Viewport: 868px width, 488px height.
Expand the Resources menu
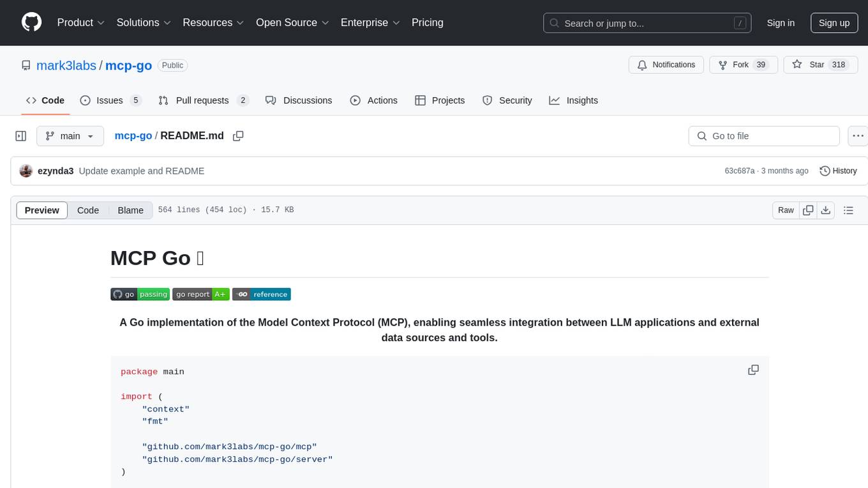213,22
